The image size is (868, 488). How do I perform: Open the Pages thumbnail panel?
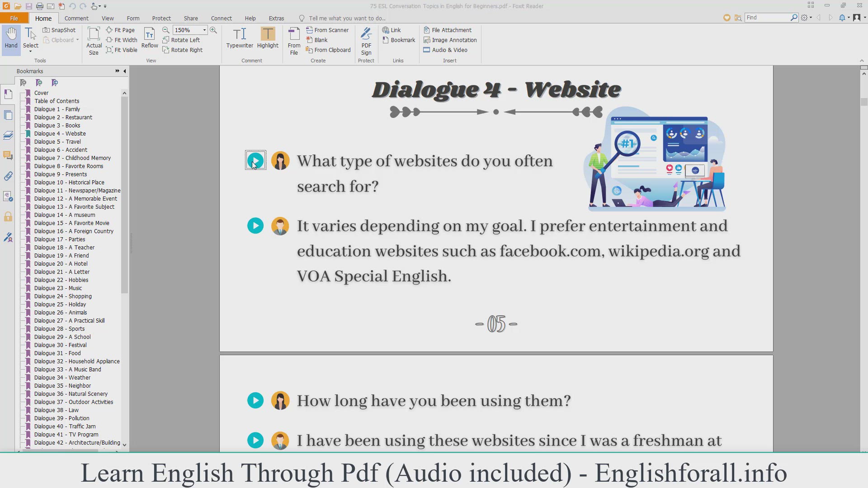click(x=8, y=115)
